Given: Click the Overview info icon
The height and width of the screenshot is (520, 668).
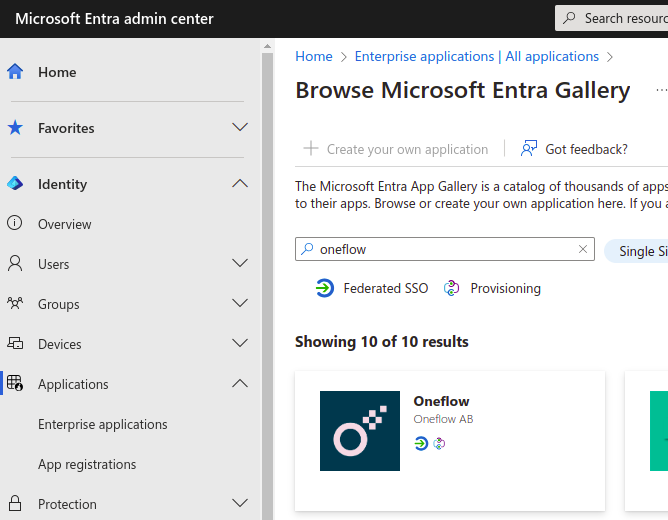Looking at the screenshot, I should coord(14,223).
